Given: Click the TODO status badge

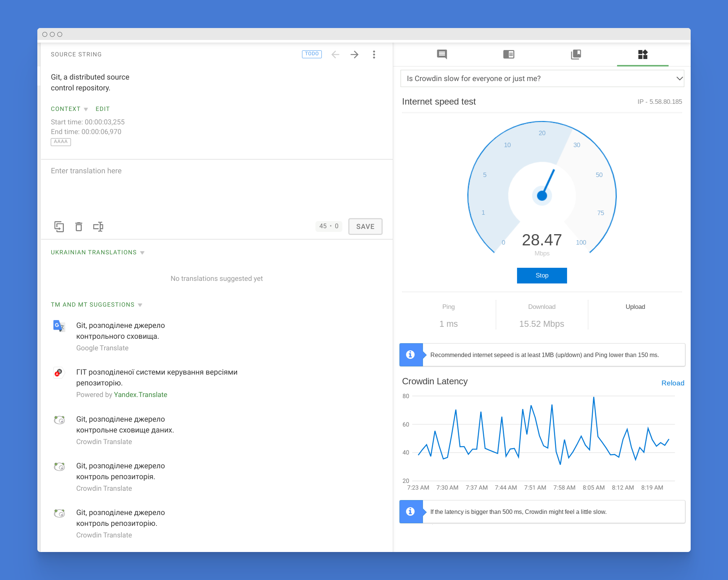Looking at the screenshot, I should pyautogui.click(x=312, y=54).
